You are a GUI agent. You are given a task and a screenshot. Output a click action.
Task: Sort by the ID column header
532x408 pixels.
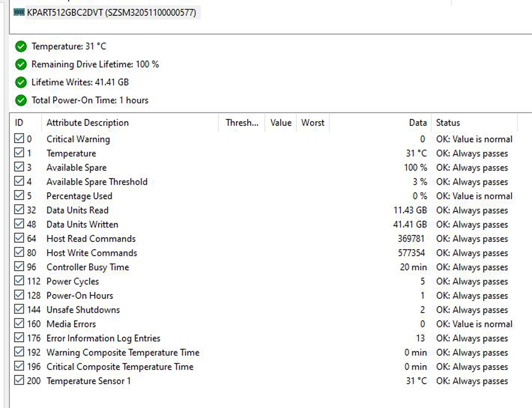pos(26,123)
